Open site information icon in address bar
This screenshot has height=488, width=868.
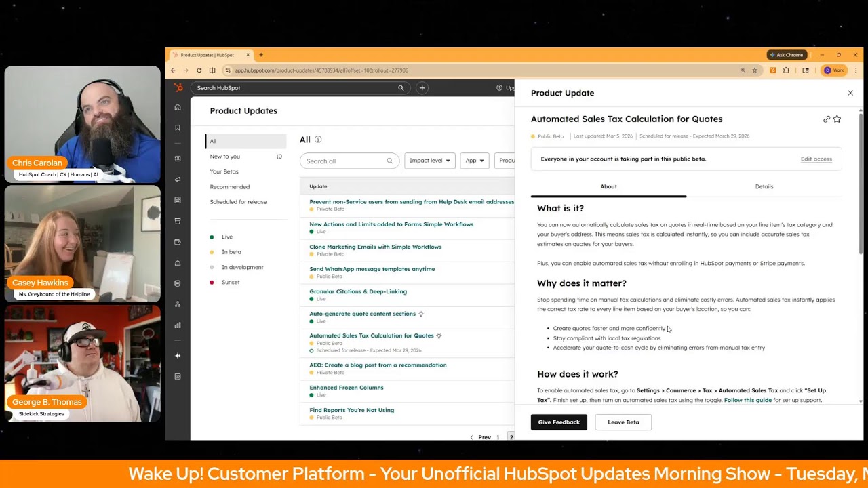pos(228,70)
